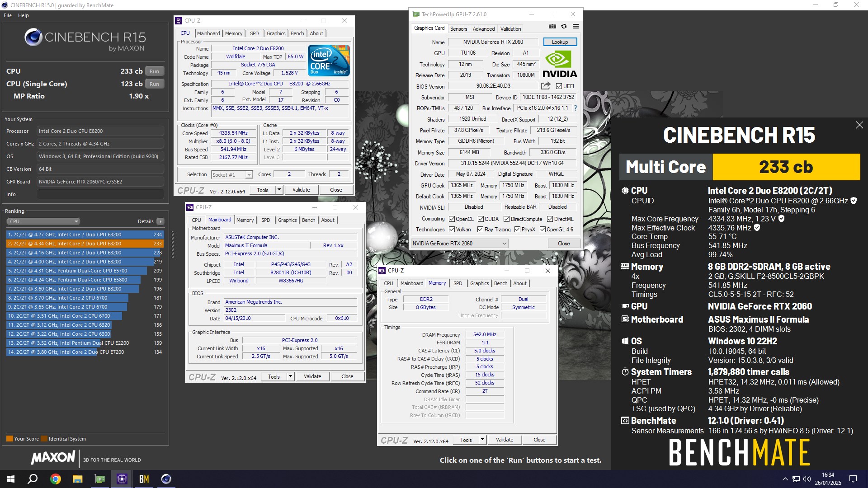Open Tools dropdown arrow in Mainboard window
This screenshot has height=488, width=868.
(290, 376)
